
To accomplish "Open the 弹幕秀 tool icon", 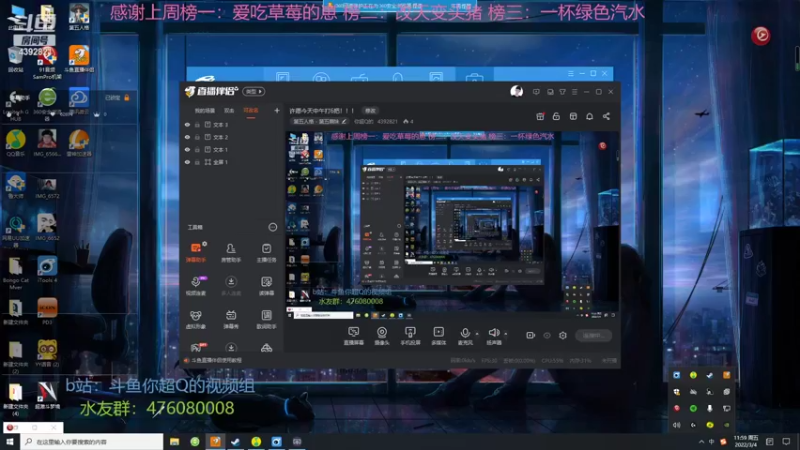I will tap(231, 319).
